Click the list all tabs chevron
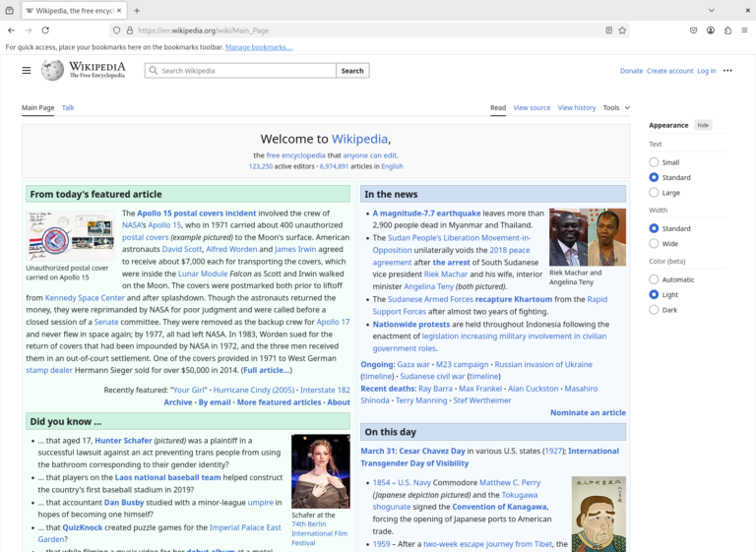The height and width of the screenshot is (552, 756). pyautogui.click(x=711, y=10)
